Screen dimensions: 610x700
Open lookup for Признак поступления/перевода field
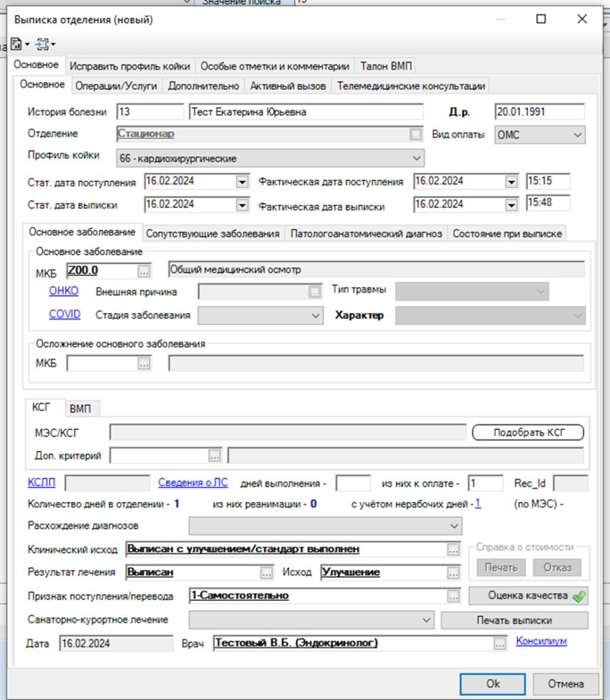pyautogui.click(x=453, y=596)
